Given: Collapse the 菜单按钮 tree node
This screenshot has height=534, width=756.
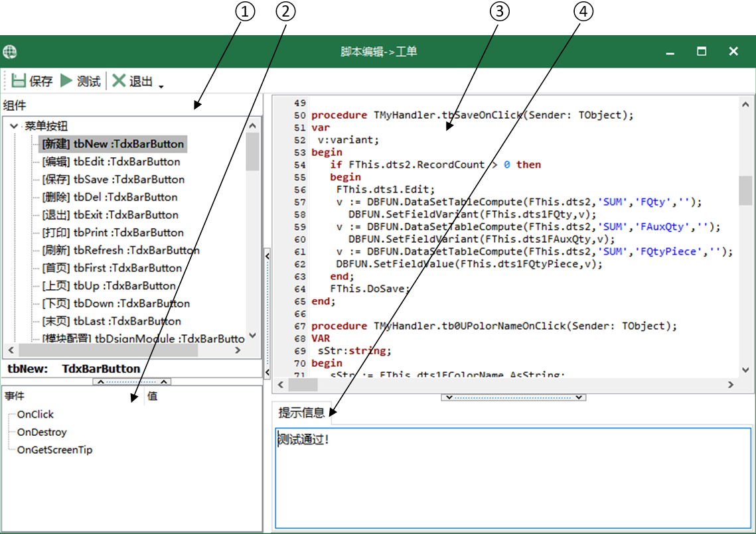Looking at the screenshot, I should [x=14, y=126].
